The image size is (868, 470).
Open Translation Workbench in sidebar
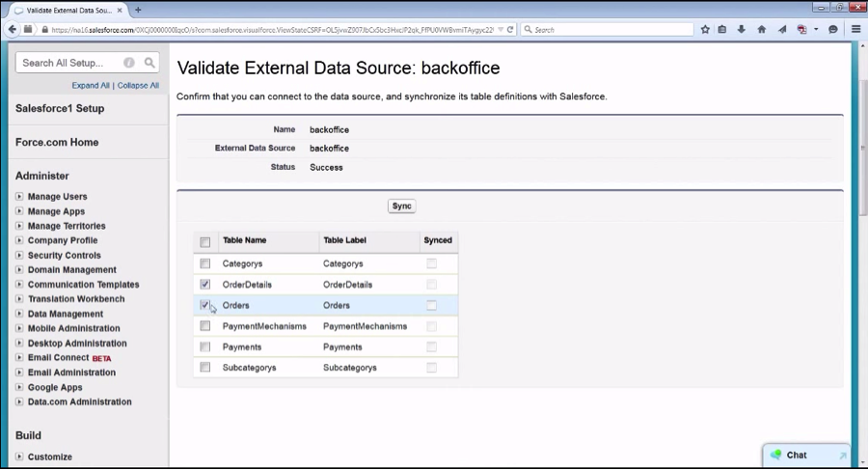pos(76,299)
